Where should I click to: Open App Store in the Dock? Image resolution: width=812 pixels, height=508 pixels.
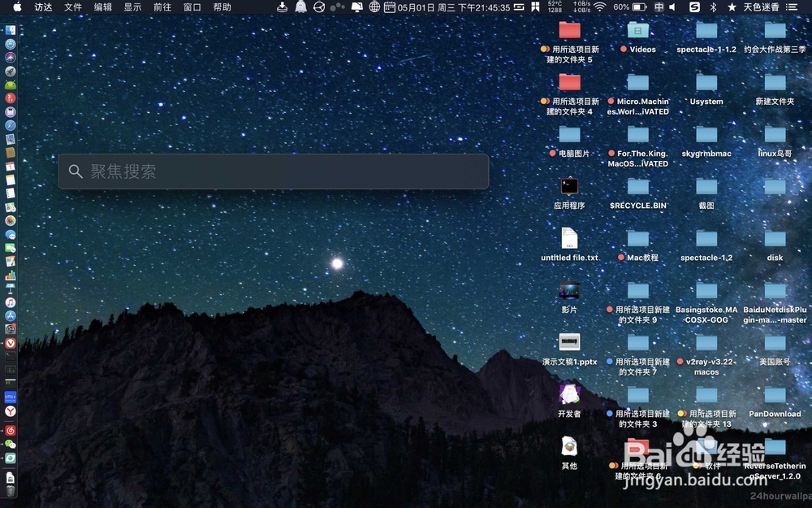tap(11, 315)
